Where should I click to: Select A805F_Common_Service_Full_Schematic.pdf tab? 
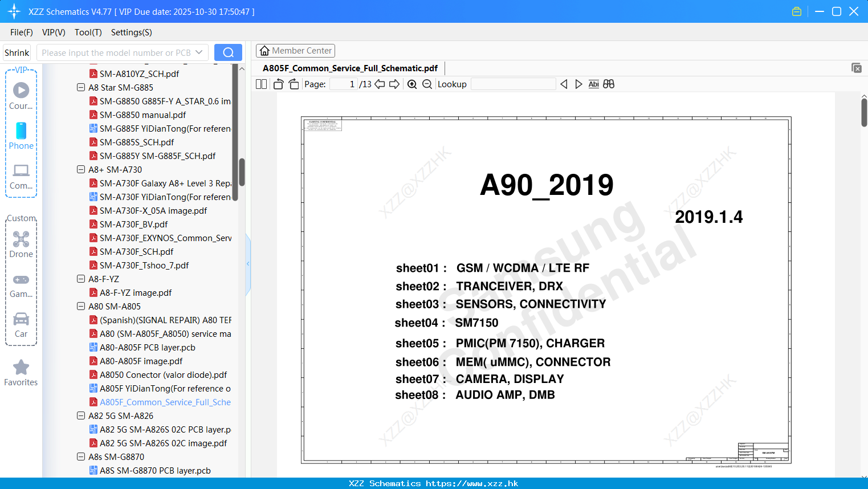[350, 68]
